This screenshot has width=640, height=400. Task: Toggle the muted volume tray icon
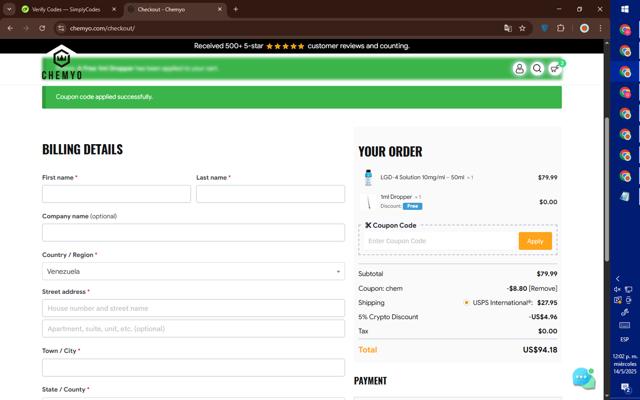click(x=617, y=289)
